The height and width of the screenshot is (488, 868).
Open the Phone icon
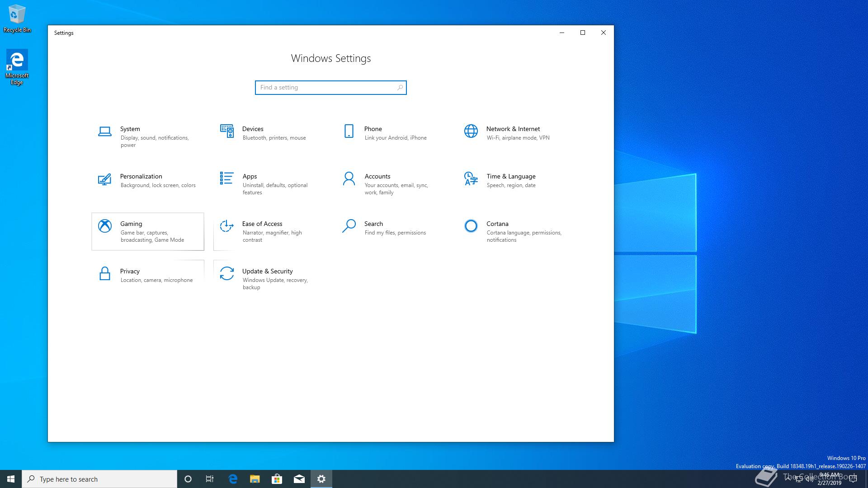[x=349, y=131]
